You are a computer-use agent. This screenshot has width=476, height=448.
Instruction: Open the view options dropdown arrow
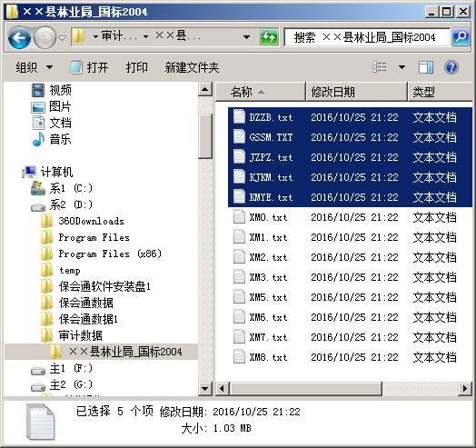(402, 67)
